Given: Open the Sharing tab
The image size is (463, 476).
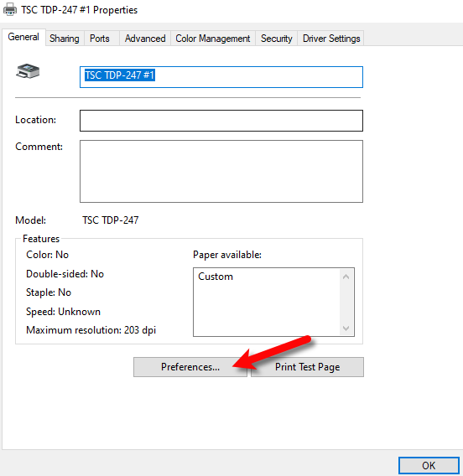Looking at the screenshot, I should (x=65, y=39).
